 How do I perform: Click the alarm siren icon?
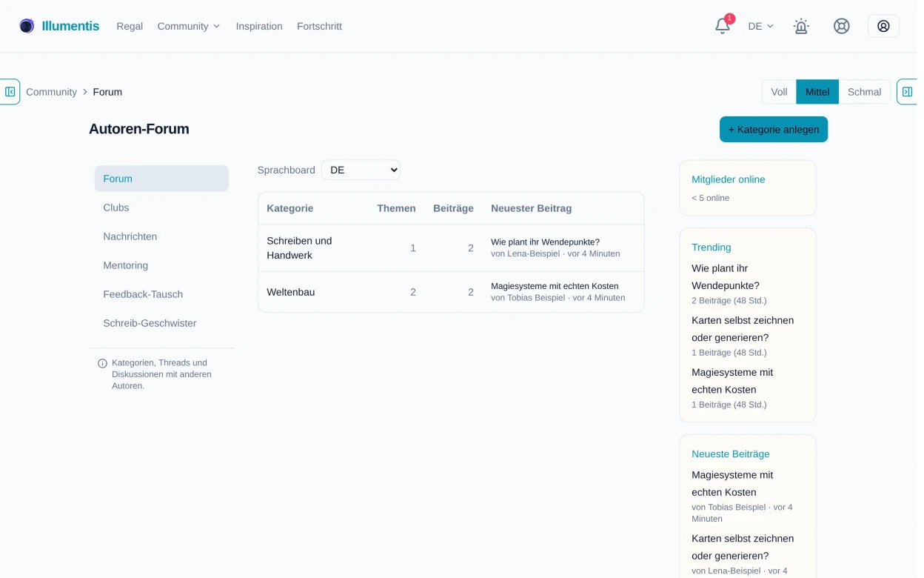(x=801, y=26)
